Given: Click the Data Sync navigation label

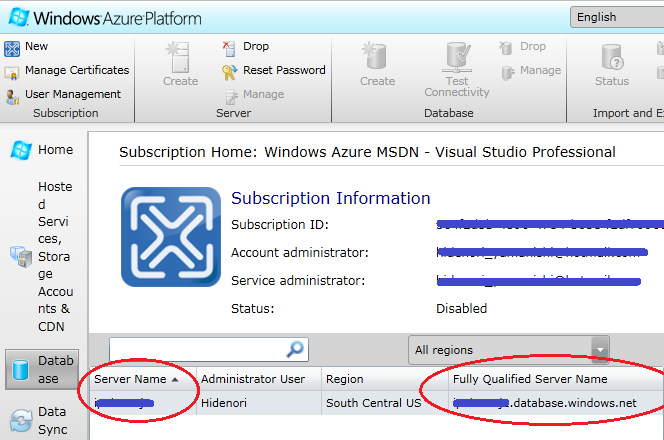Looking at the screenshot, I should [53, 421].
